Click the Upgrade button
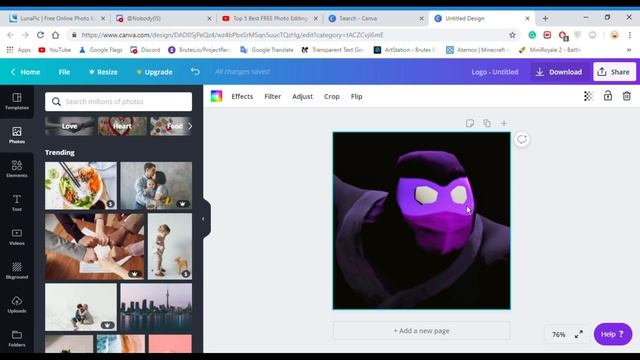 point(154,72)
